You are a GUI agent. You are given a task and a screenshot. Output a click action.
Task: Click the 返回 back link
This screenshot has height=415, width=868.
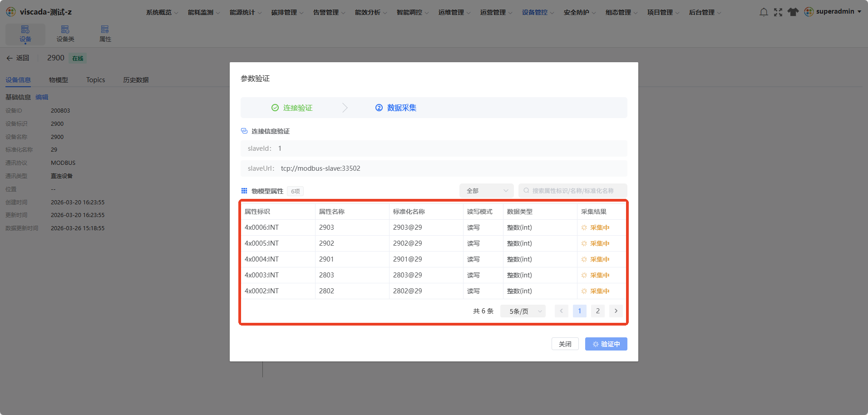click(x=18, y=58)
